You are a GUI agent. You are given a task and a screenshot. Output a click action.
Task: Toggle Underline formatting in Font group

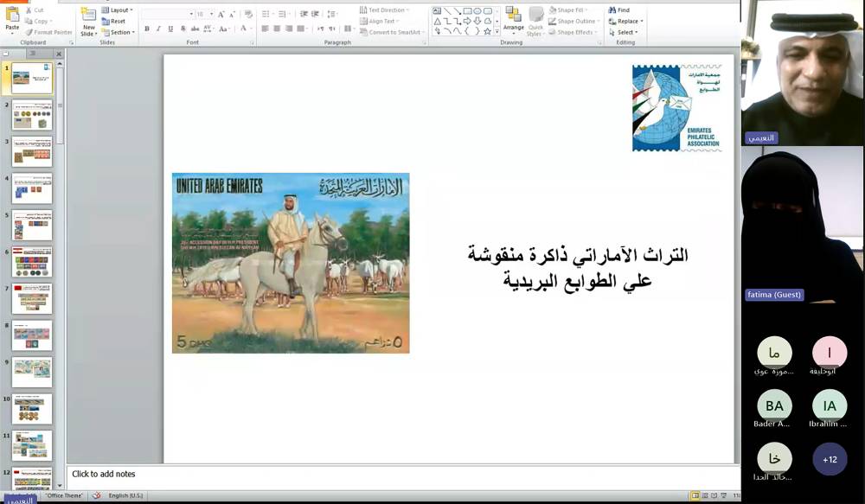170,29
